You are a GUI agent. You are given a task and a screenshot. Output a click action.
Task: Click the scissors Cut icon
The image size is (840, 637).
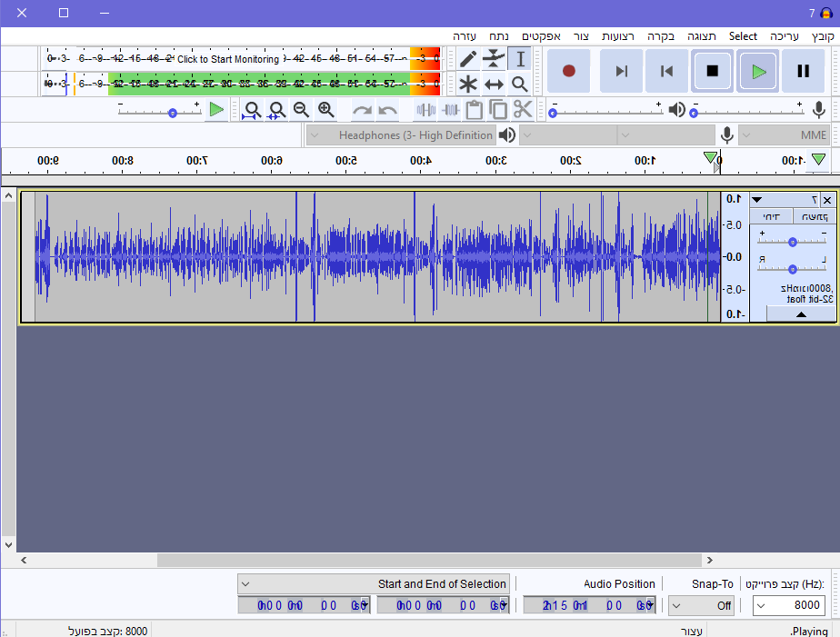(522, 110)
